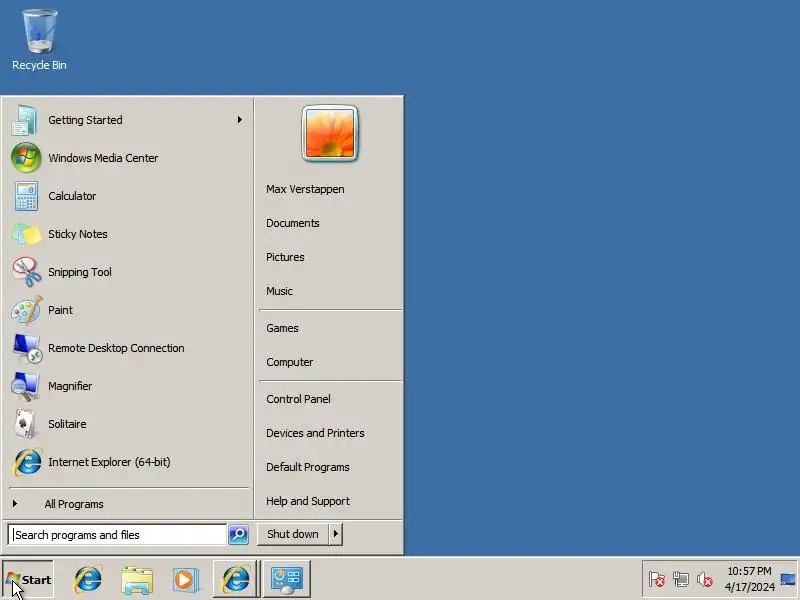
Task: Select the Sticky Notes label
Action: [78, 234]
